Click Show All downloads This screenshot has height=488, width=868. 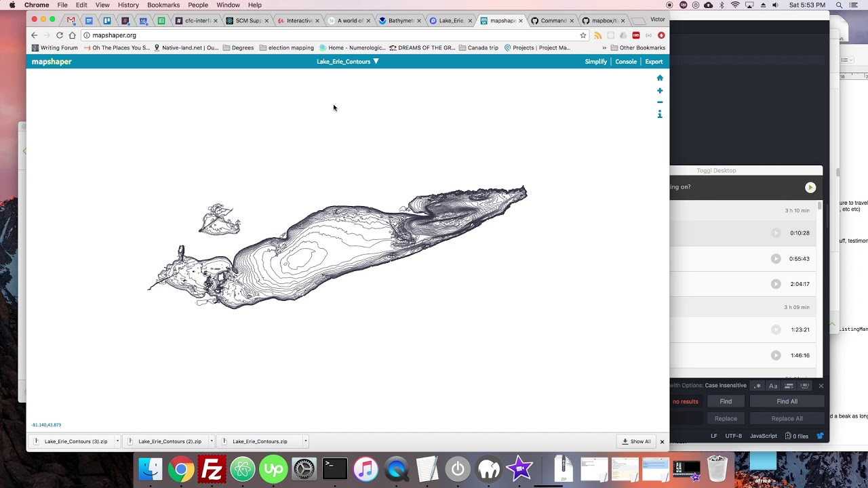pyautogui.click(x=636, y=442)
